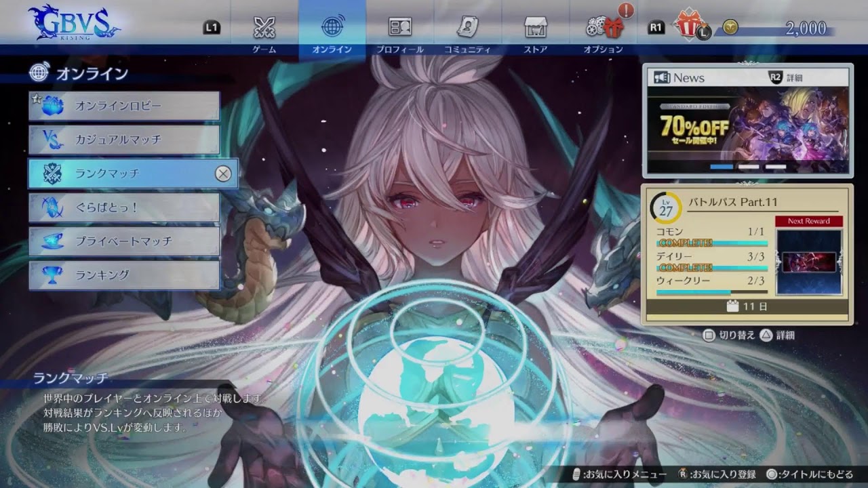Click the News heading text
Screen dimensions: 868x488
[x=689, y=77]
